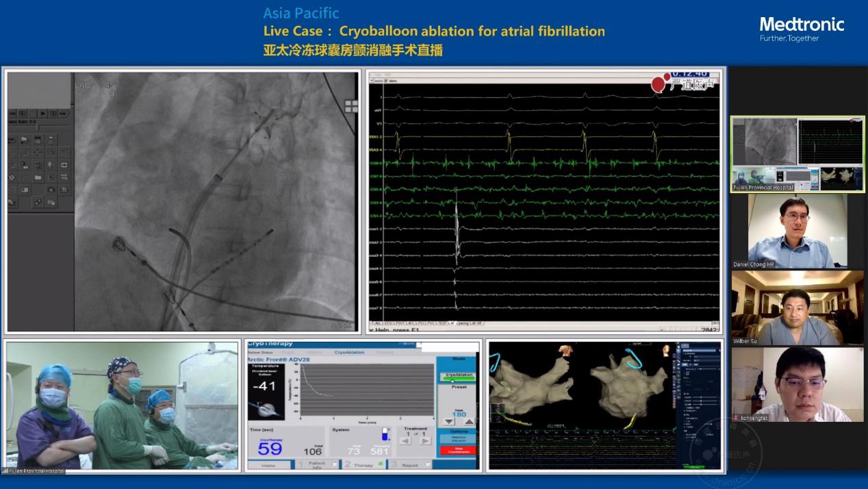Click the four-square grid layout icon
The image size is (868, 489).
tap(350, 105)
